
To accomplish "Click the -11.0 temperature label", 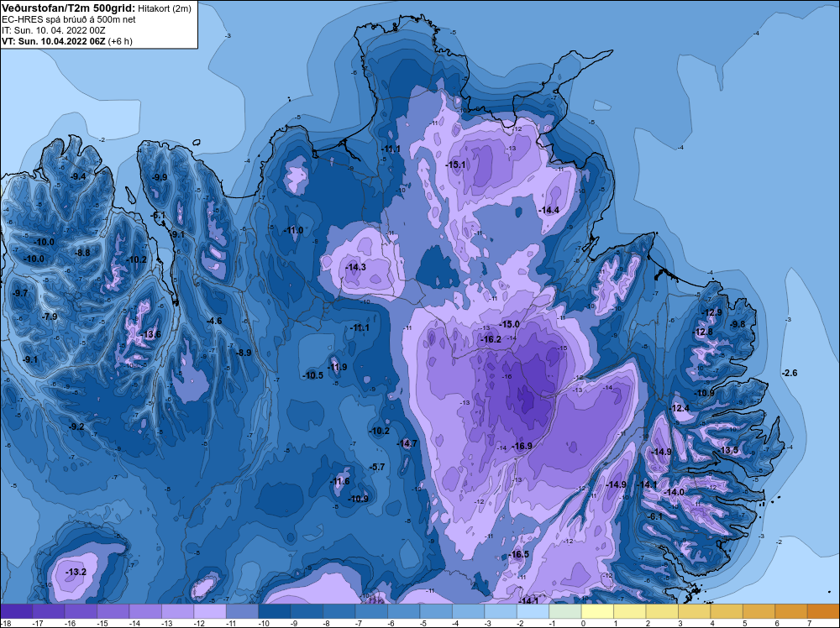I will [293, 231].
